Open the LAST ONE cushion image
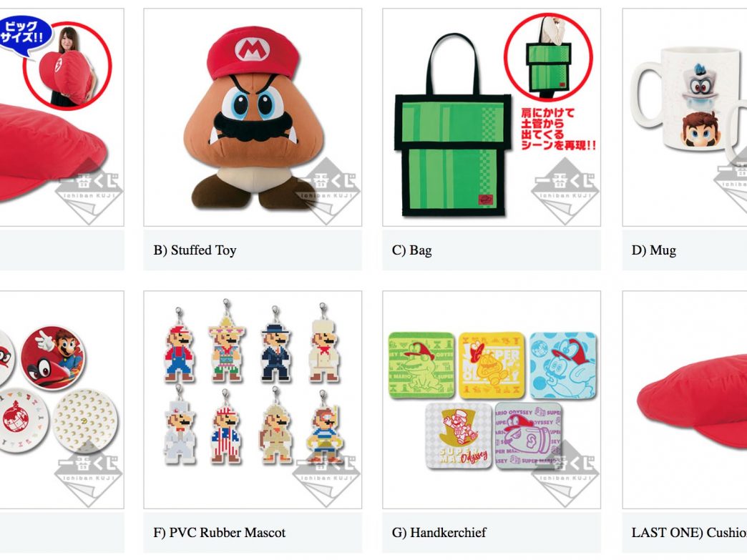This screenshot has width=747, height=560. click(x=685, y=400)
